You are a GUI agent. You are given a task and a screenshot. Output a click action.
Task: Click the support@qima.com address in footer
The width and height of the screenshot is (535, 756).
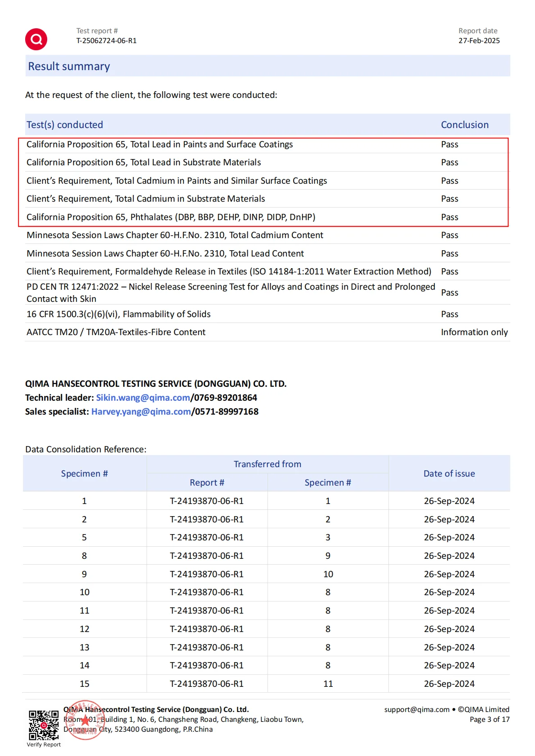[416, 709]
